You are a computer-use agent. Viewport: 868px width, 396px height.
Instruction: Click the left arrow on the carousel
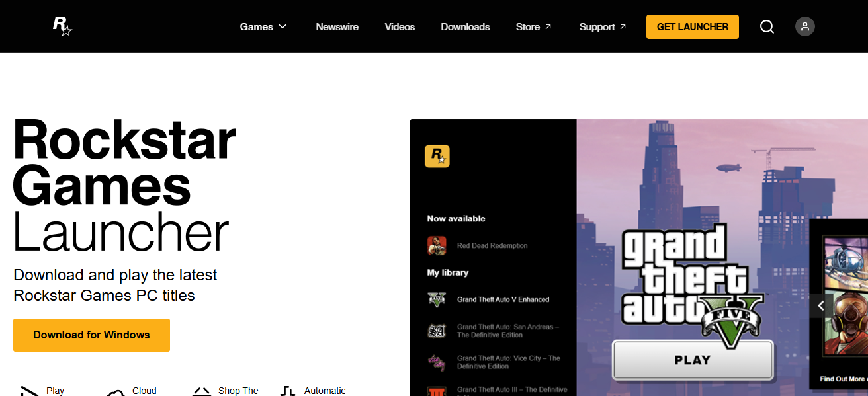[x=821, y=305]
